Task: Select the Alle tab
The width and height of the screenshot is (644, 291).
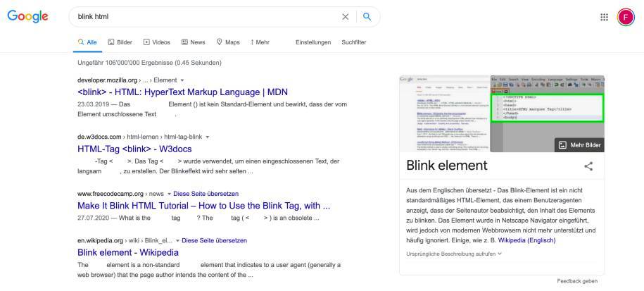Action: pos(87,42)
